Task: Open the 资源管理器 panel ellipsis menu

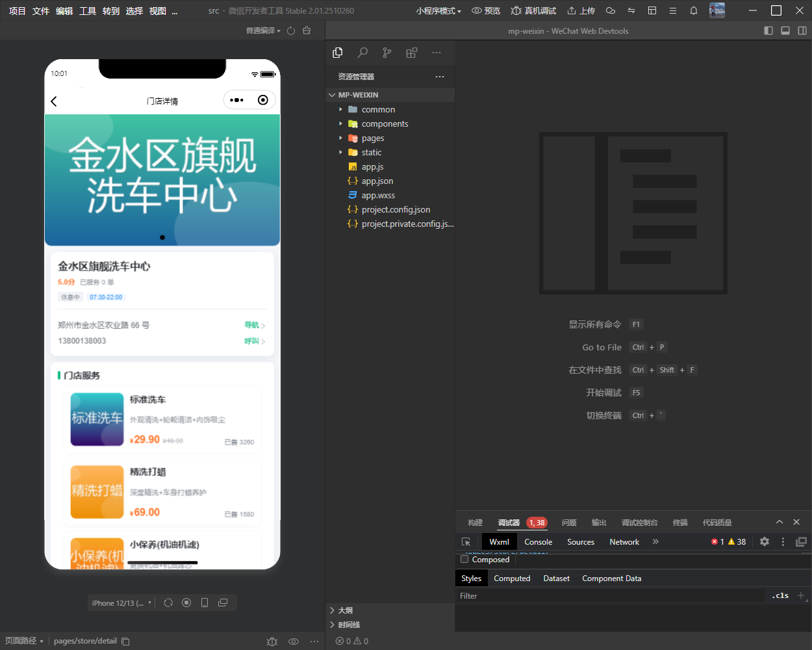Action: pos(440,77)
